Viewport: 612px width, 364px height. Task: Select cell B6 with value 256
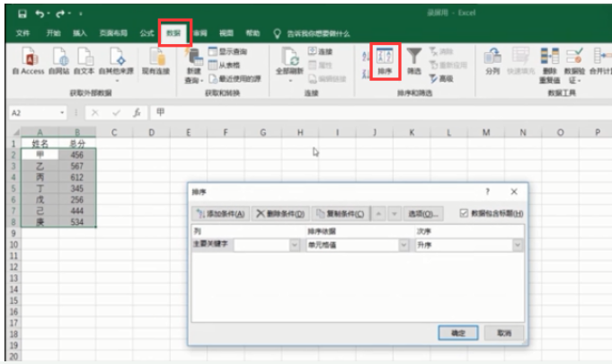point(77,200)
